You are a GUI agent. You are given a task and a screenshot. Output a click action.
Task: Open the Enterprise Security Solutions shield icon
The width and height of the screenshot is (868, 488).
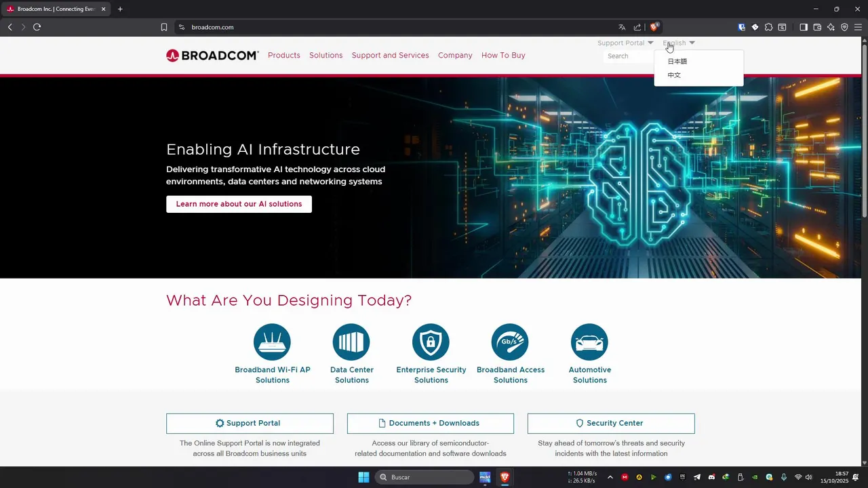coord(431,342)
